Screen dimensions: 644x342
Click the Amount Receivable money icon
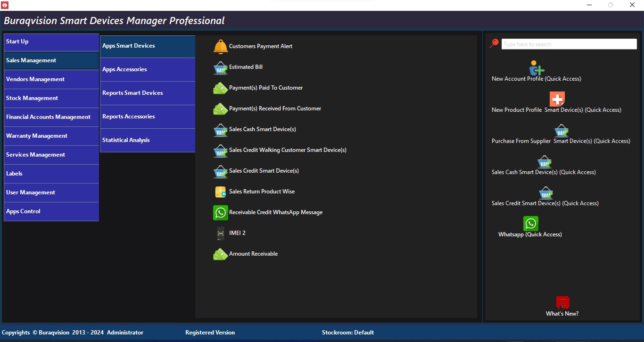click(x=220, y=254)
